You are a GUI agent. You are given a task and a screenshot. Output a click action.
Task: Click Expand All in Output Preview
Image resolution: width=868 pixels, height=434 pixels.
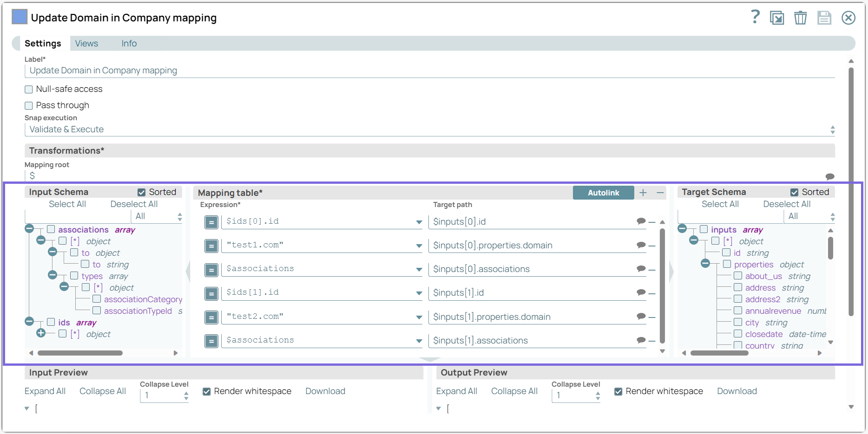click(x=457, y=391)
